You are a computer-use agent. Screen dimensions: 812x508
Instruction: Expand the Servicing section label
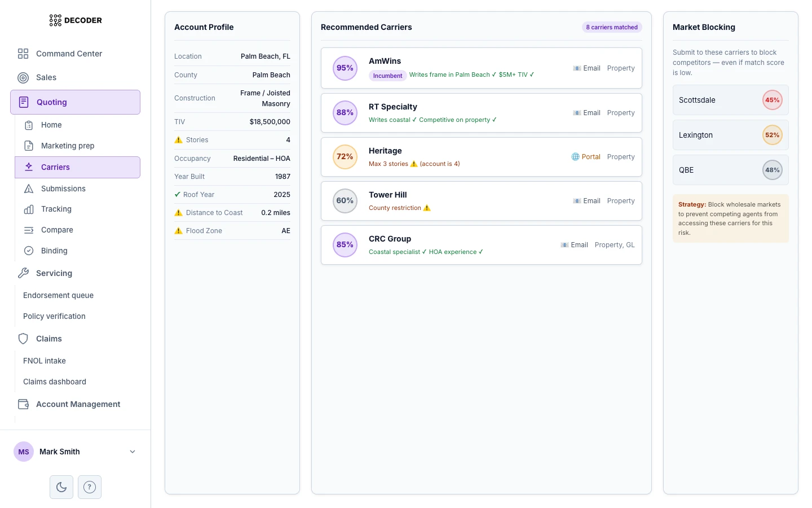point(54,273)
